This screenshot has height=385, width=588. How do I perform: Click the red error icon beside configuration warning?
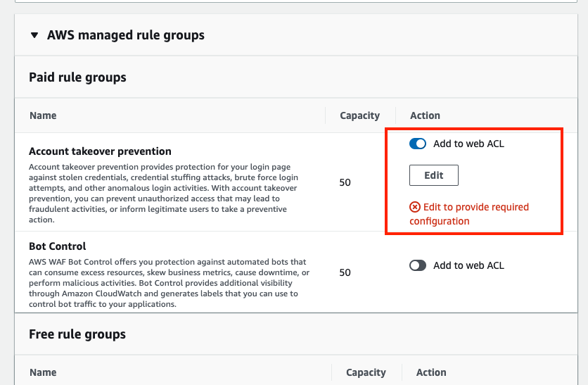click(x=415, y=207)
